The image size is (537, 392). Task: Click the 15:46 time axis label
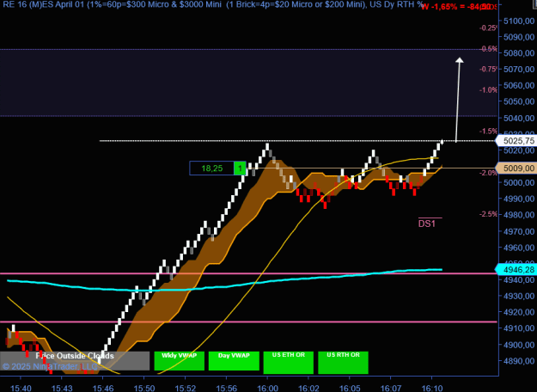pyautogui.click(x=103, y=388)
